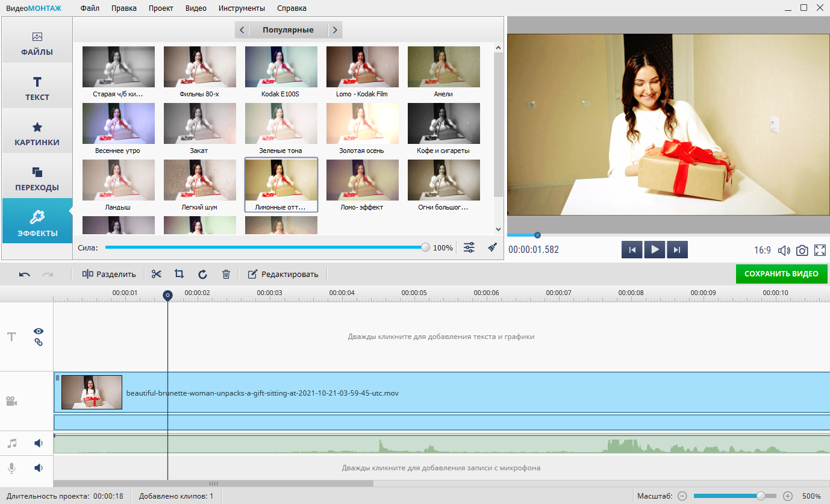This screenshot has width=830, height=504.
Task: Click the СОХРАНИТЬ ВИДЕО button
Action: coord(781,273)
